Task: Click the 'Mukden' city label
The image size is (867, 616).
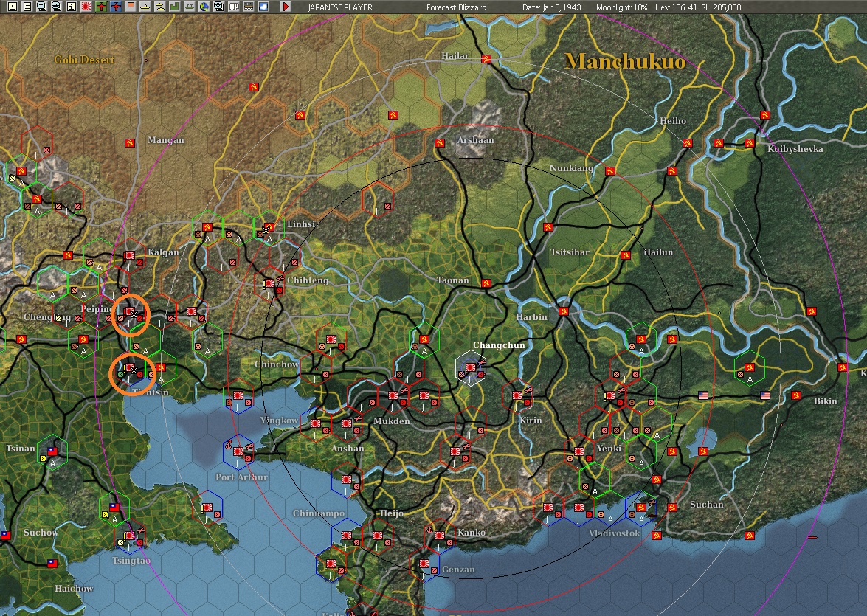Action: coord(392,421)
